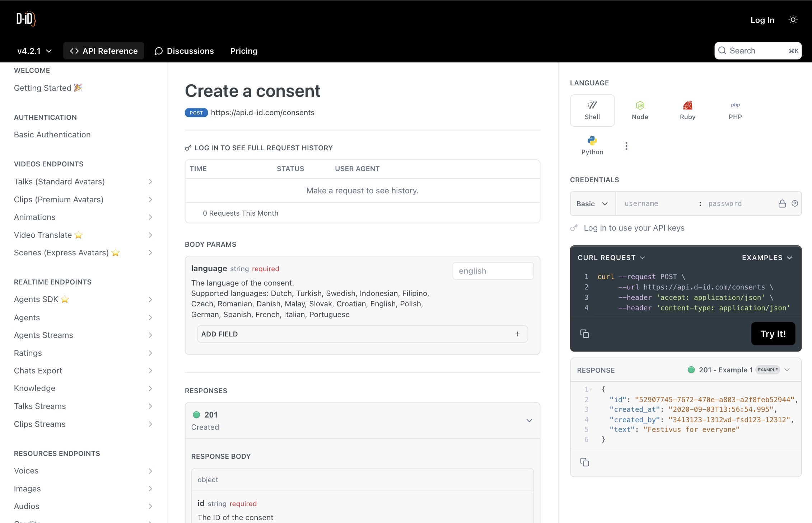Select the Shell language icon
The image size is (812, 523).
(x=592, y=110)
